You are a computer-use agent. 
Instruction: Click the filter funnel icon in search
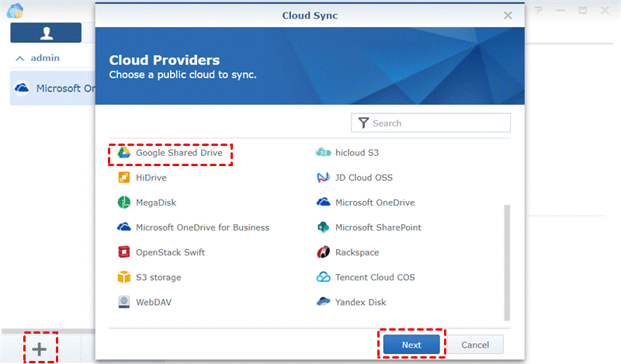tap(363, 123)
